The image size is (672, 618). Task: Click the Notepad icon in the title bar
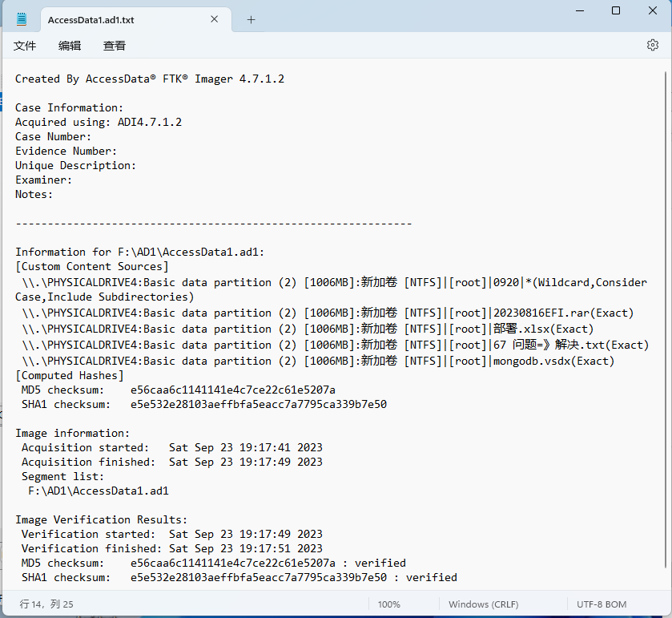[21, 19]
